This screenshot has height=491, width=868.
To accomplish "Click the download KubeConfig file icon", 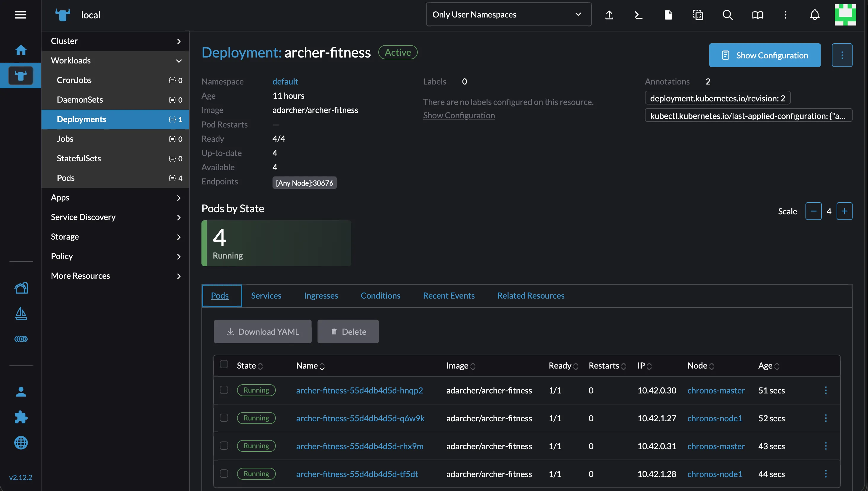I will (668, 15).
